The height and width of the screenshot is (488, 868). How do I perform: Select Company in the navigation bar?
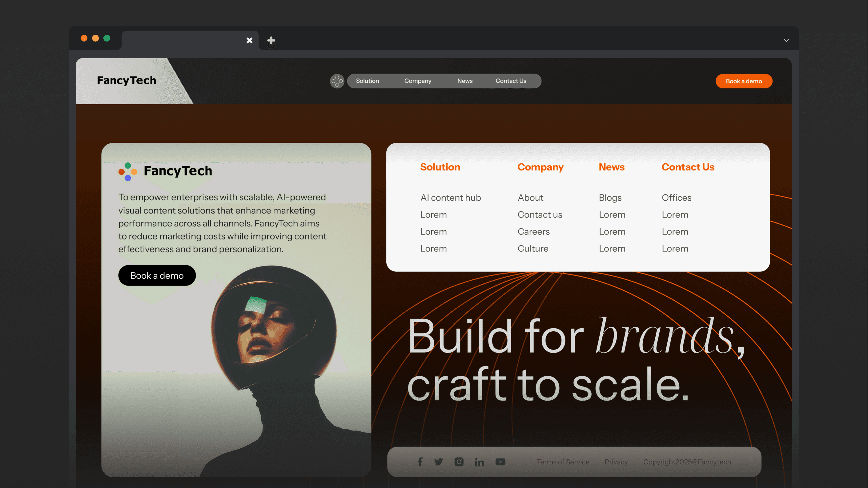[417, 81]
